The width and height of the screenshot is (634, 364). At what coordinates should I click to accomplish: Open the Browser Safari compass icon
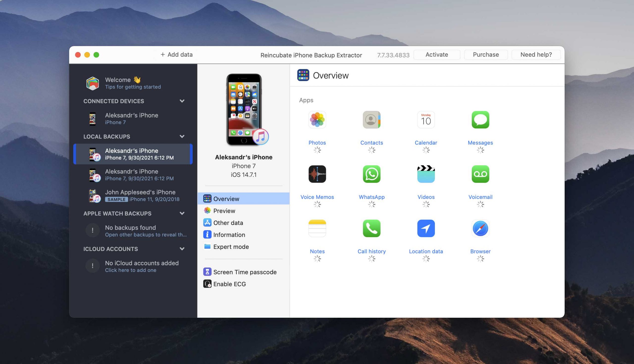click(480, 228)
